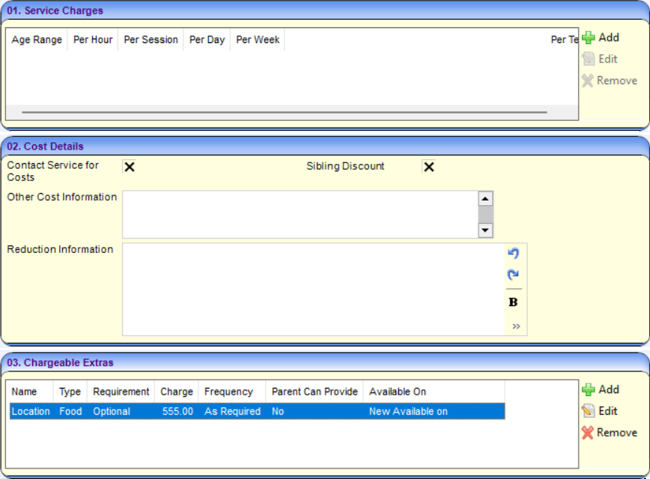Image resolution: width=650 pixels, height=479 pixels.
Task: Click the green Add icon in Service Charges
Action: (588, 38)
